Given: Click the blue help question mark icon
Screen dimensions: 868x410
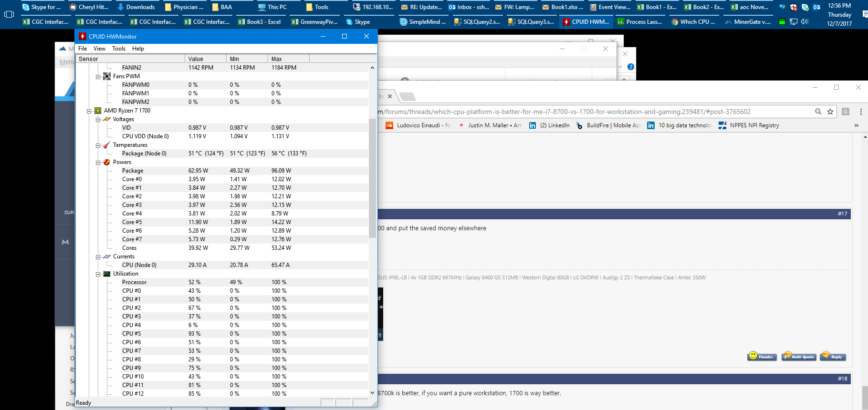Looking at the screenshot, I should coord(631,67).
